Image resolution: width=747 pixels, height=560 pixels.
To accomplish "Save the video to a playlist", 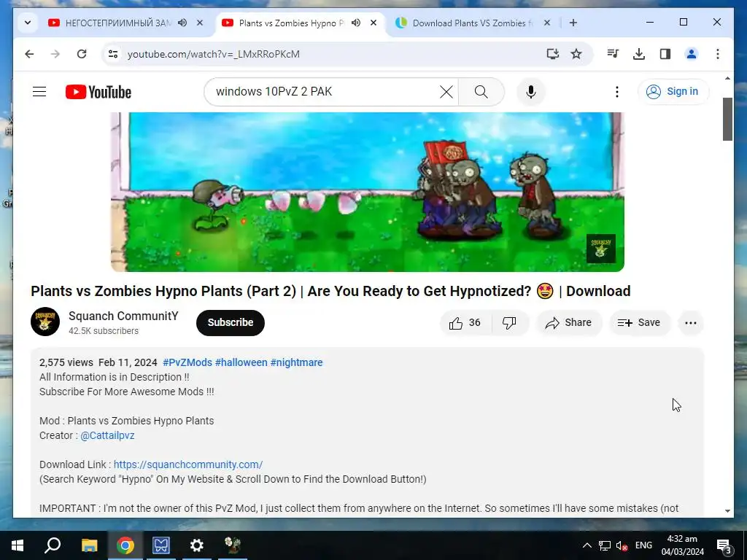I will click(639, 323).
